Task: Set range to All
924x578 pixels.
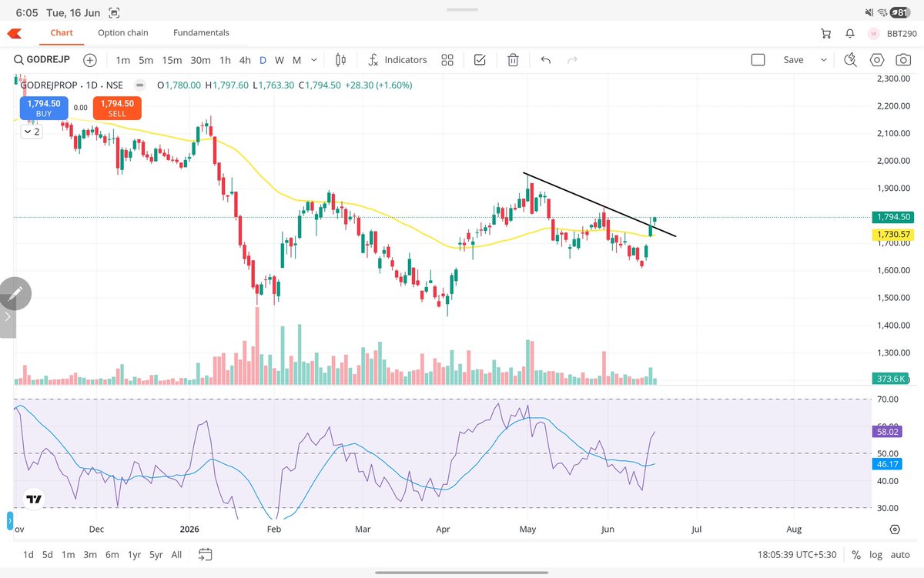Action: coord(176,554)
